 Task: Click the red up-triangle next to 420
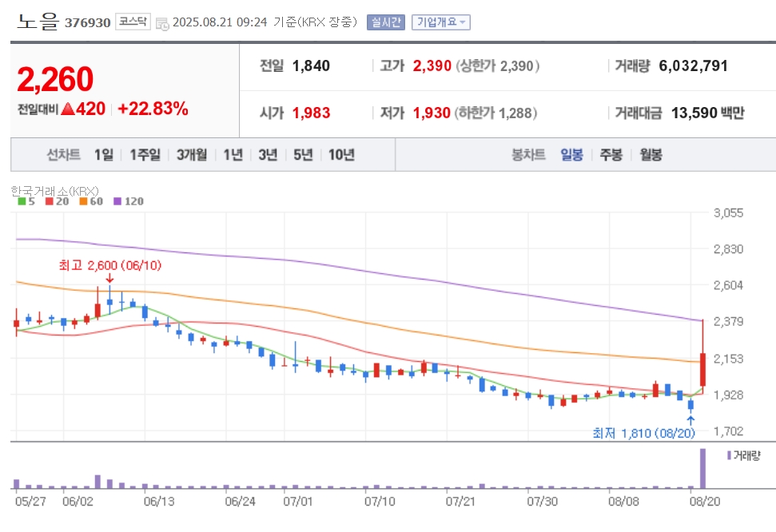[x=68, y=109]
